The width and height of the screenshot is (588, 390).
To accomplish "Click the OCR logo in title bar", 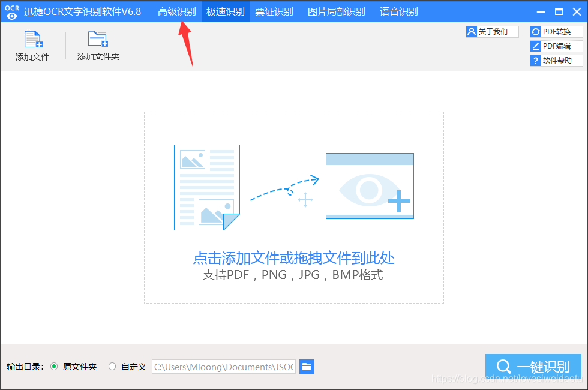I will pyautogui.click(x=11, y=11).
